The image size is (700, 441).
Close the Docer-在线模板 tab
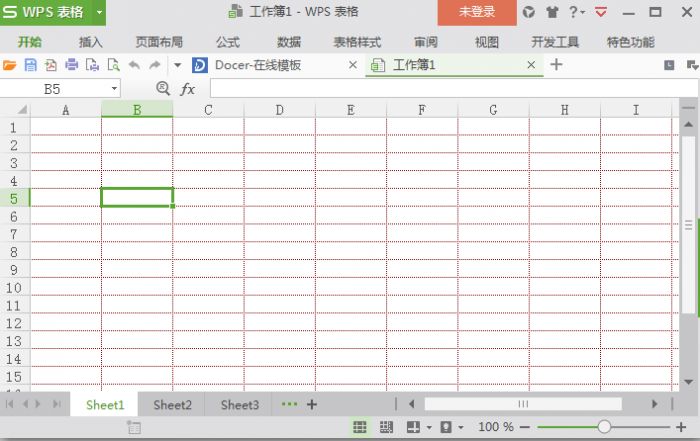[353, 65]
